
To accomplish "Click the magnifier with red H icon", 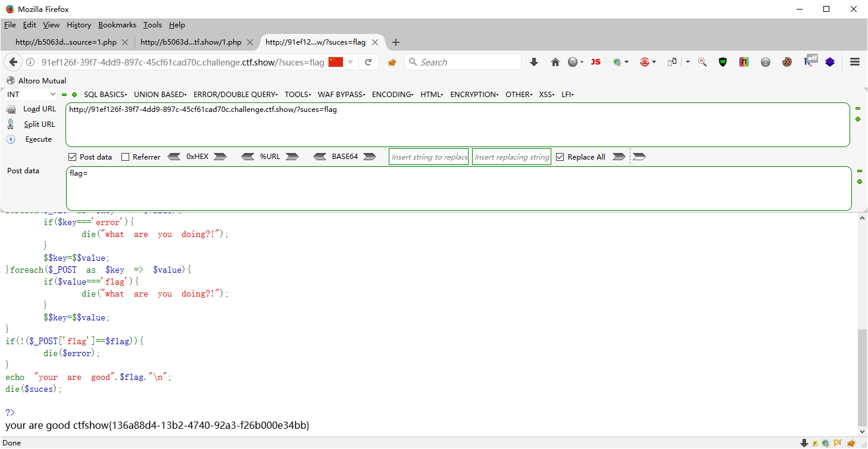I will pyautogui.click(x=702, y=62).
